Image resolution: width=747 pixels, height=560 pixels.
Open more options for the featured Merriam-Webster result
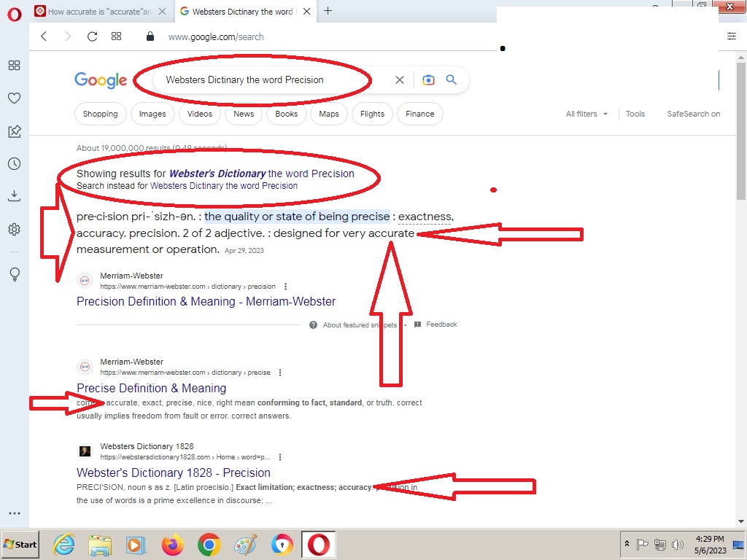point(285,286)
